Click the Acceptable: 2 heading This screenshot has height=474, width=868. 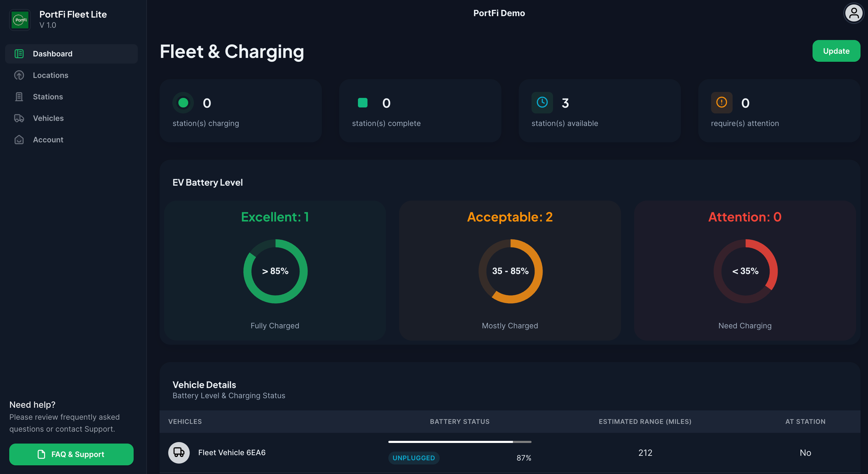click(510, 217)
